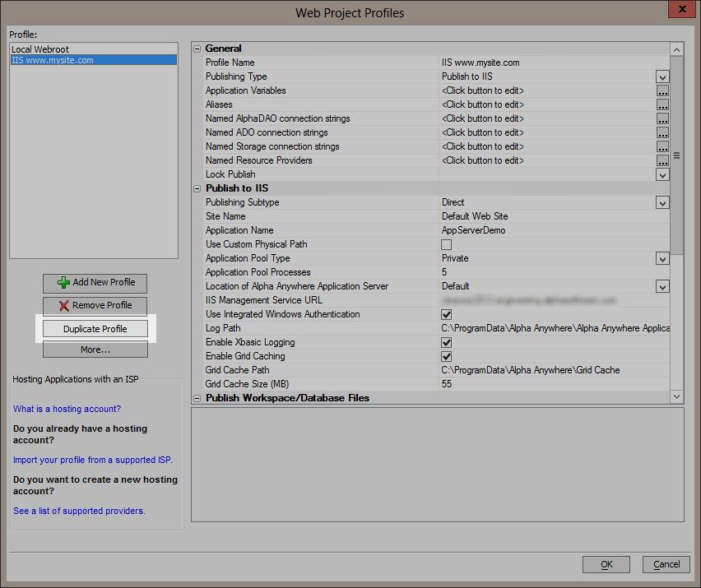
Task: Open 'See a list of supported providers' link
Action: (79, 511)
